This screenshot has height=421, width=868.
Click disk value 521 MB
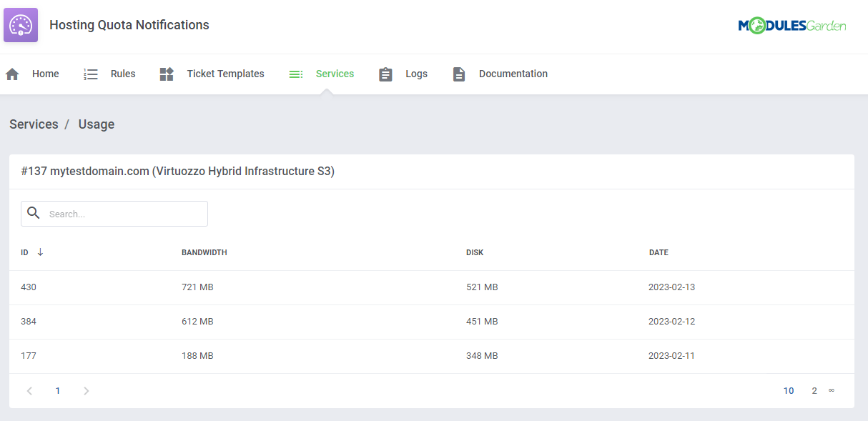pyautogui.click(x=482, y=287)
